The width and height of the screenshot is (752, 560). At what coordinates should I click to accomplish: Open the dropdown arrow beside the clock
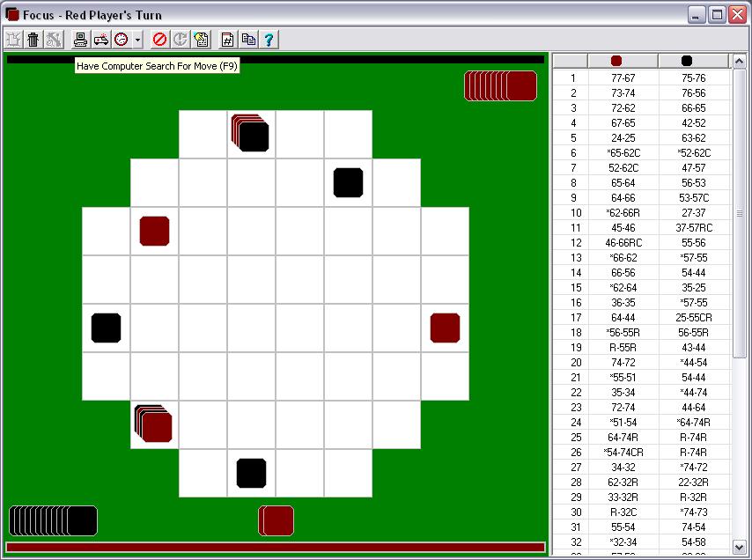137,40
